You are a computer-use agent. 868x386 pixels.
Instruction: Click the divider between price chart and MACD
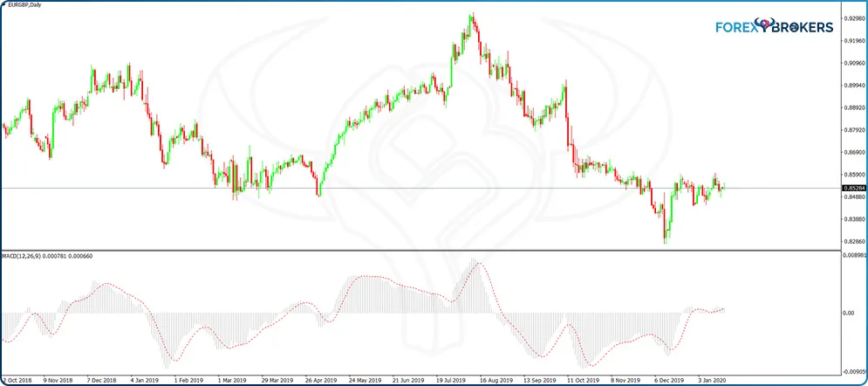click(x=419, y=251)
